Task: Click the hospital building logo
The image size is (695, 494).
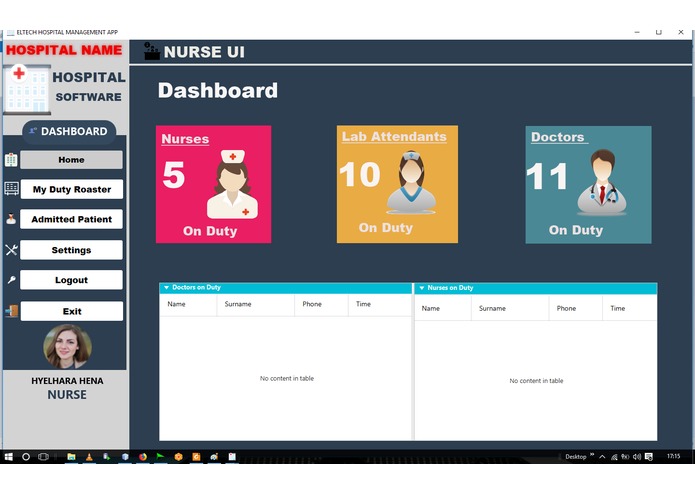Action: 27,89
